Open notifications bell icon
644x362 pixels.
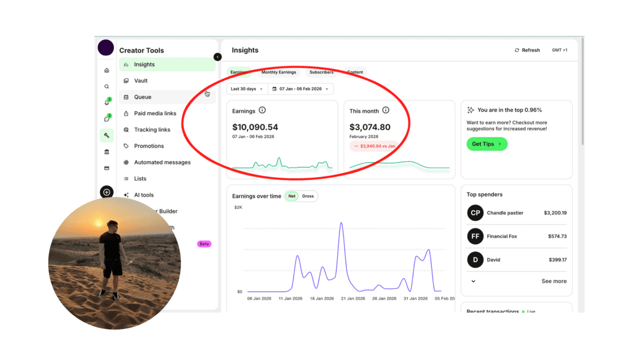(107, 102)
